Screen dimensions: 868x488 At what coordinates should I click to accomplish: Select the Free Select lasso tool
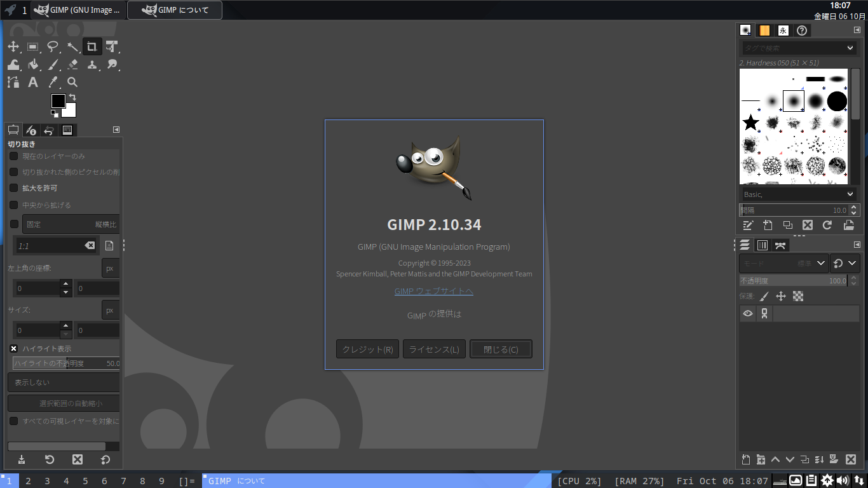[53, 46]
